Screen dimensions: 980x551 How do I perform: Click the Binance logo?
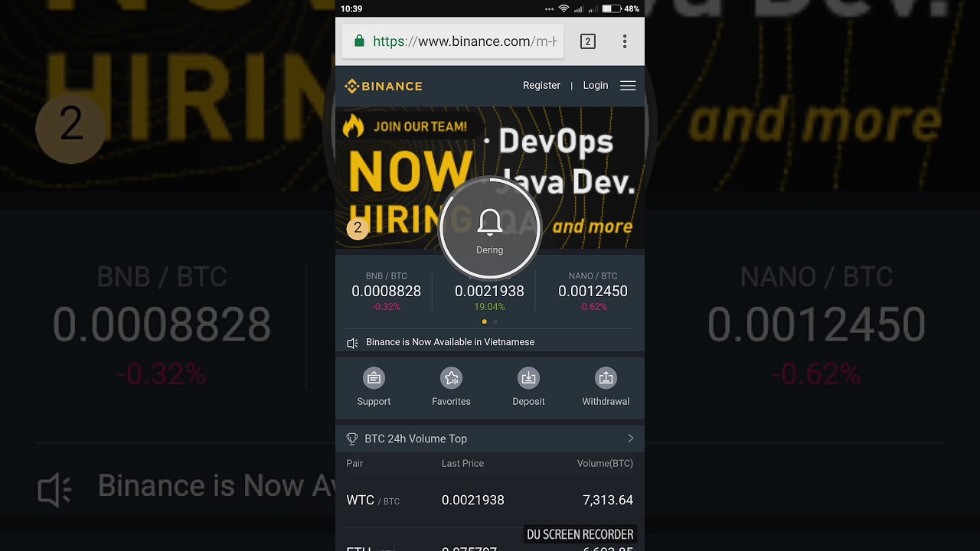384,86
